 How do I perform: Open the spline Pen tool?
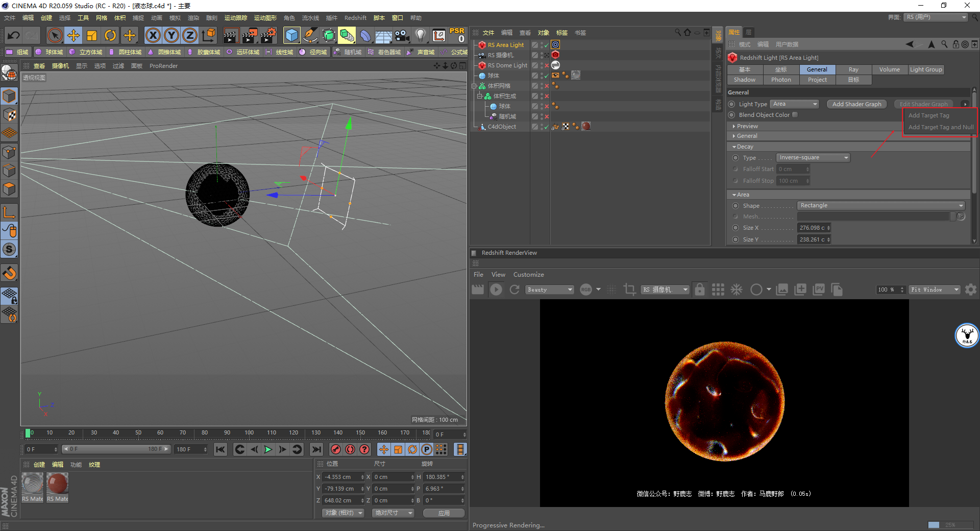[310, 36]
